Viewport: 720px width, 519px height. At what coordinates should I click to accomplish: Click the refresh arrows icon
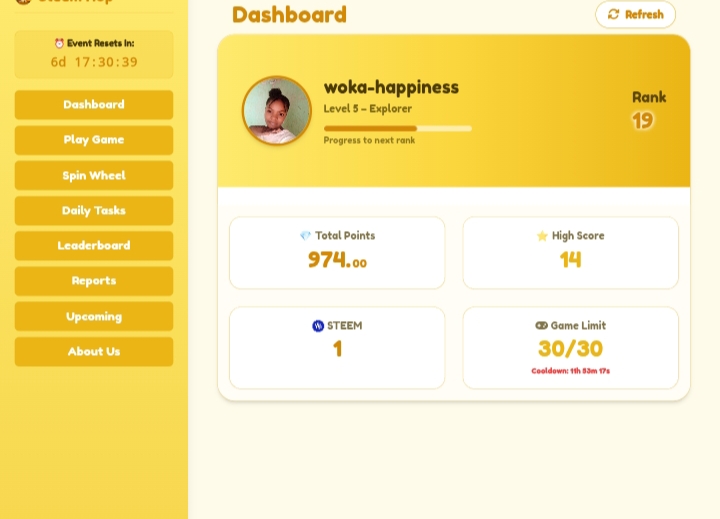click(613, 14)
